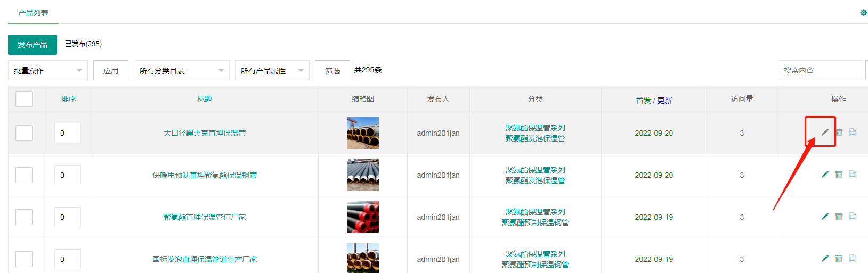Screen dimensions: 868x273
Task: Check the box for 大口径黑夹克直埋保温管
Action: pos(24,133)
